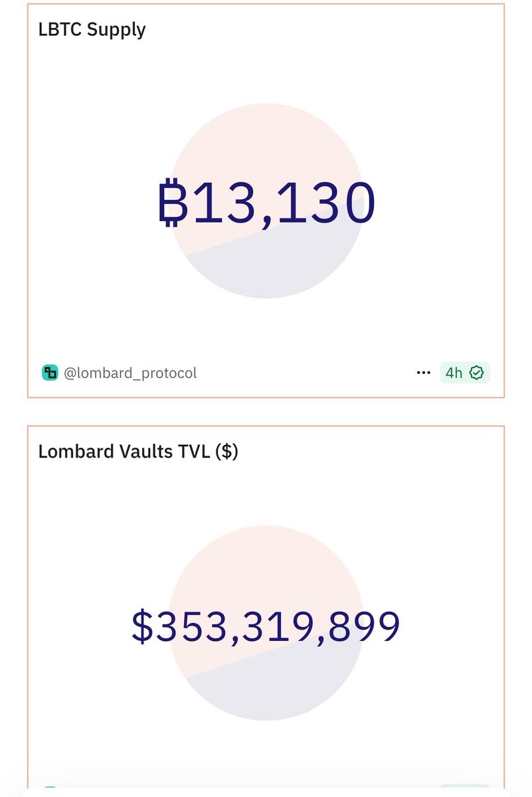This screenshot has height=797, width=532.
Task: Click the lombard_protocol avatar icon
Action: [50, 373]
